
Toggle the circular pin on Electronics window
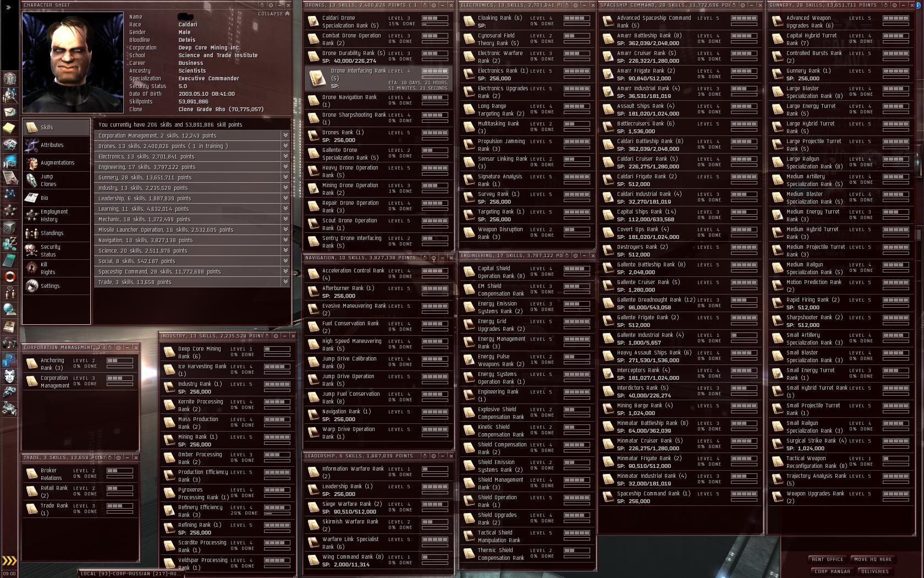(575, 5)
